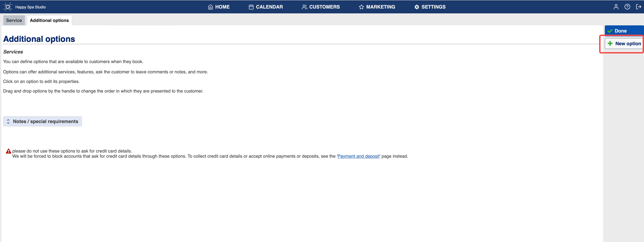This screenshot has width=644, height=242.
Task: Click the people icon beside CUSTOMERS
Action: [304, 7]
